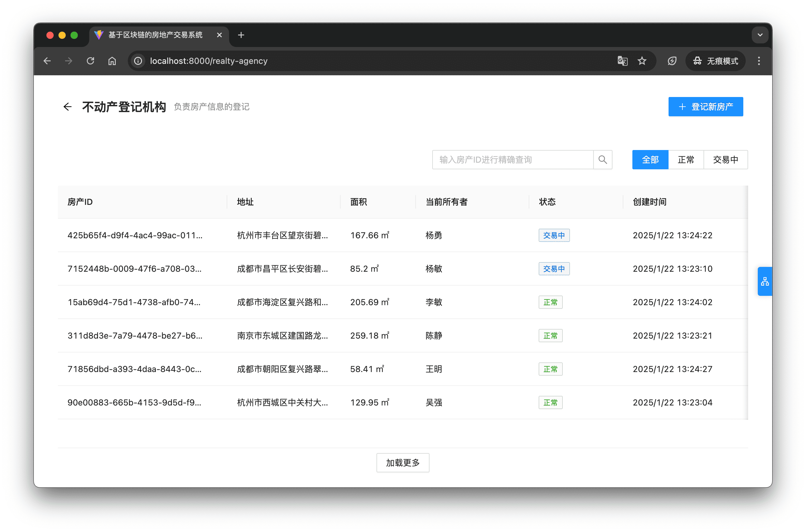Go to the browser home page

pos(112,61)
